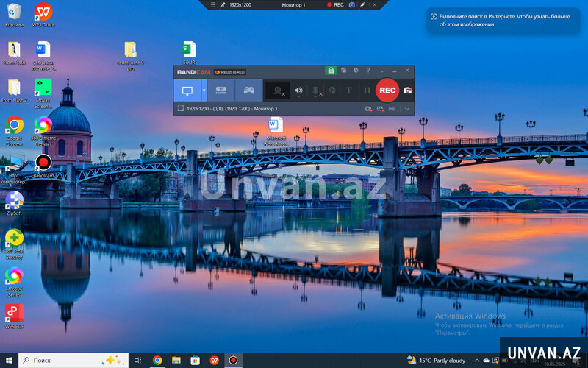Click the Поиск taskbar search box
The image size is (588, 368).
(73, 360)
